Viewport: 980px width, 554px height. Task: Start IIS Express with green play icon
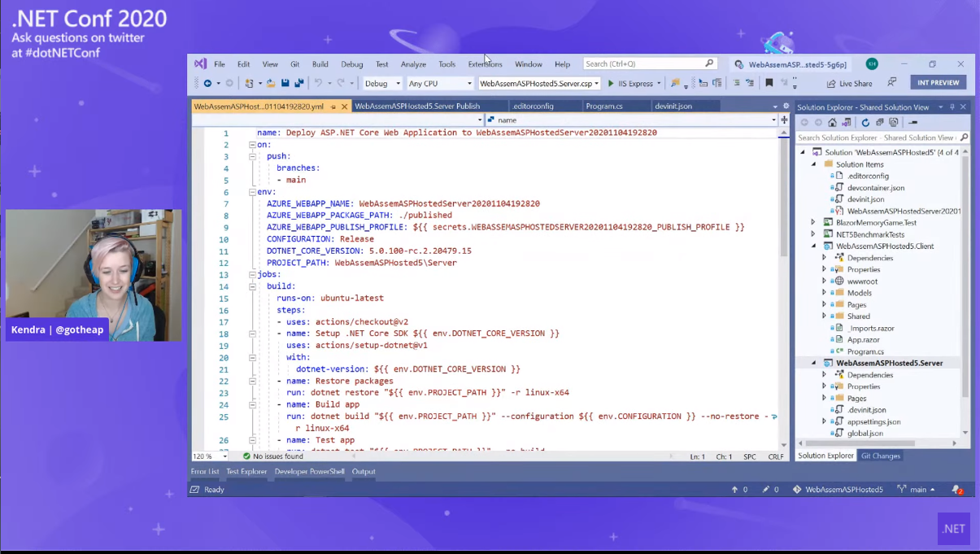pyautogui.click(x=611, y=83)
